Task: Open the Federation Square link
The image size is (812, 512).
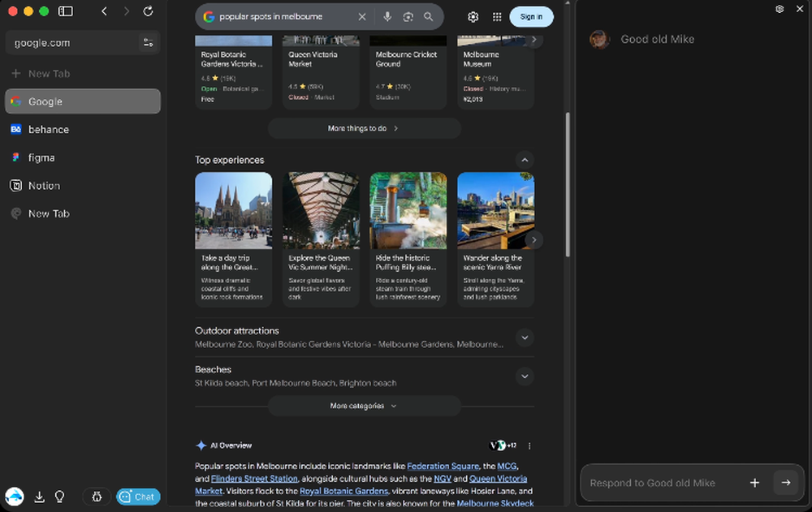Action: [443, 466]
